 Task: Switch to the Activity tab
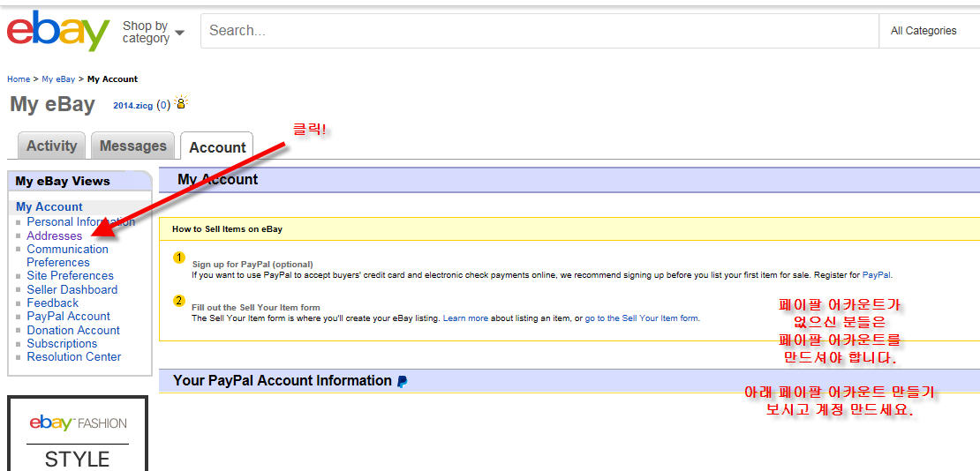(x=51, y=146)
